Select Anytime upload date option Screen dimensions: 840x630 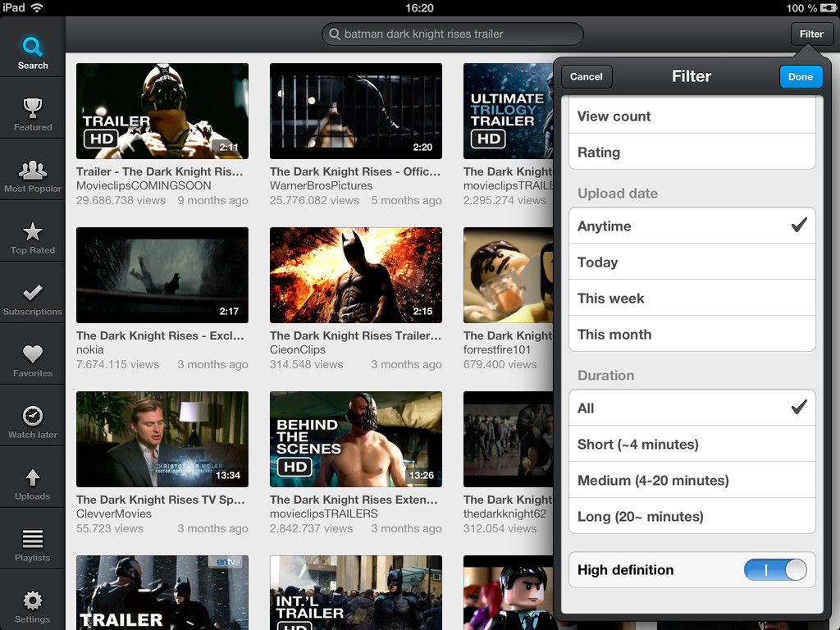[x=692, y=226]
